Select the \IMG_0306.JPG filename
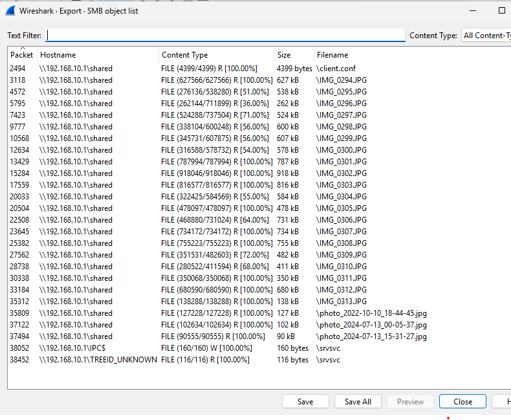Image resolution: width=511 pixels, height=420 pixels. (342, 220)
